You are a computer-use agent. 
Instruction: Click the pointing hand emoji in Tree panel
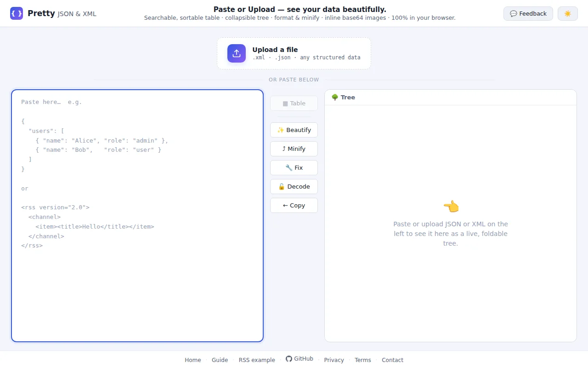pyautogui.click(x=451, y=207)
